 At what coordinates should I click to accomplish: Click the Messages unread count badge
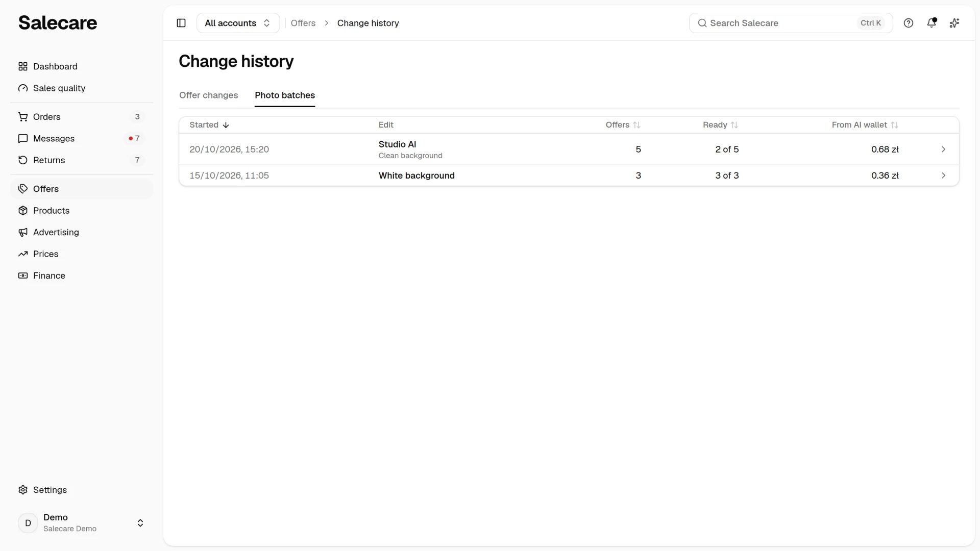click(134, 139)
